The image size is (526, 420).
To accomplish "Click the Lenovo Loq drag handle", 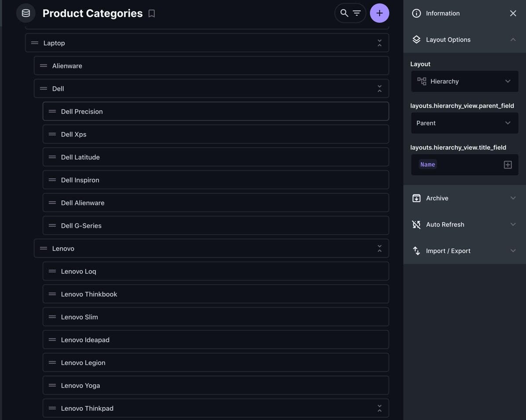I will pyautogui.click(x=52, y=271).
